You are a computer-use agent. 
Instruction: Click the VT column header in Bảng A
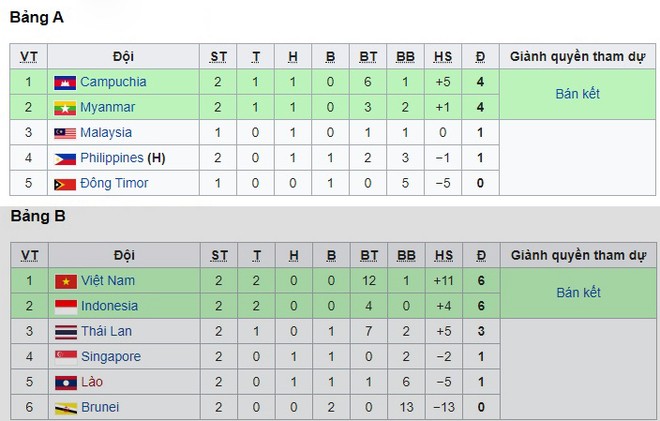[x=29, y=56]
